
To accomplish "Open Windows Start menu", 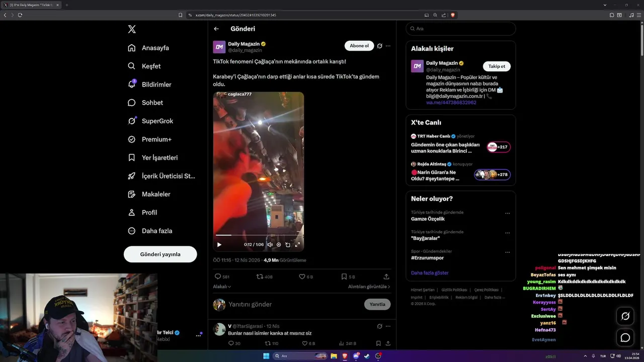I will click(x=266, y=356).
